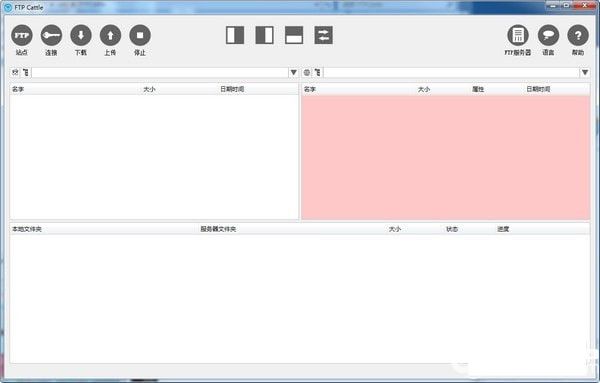Toggle the layout showing the right panel only

[264, 35]
